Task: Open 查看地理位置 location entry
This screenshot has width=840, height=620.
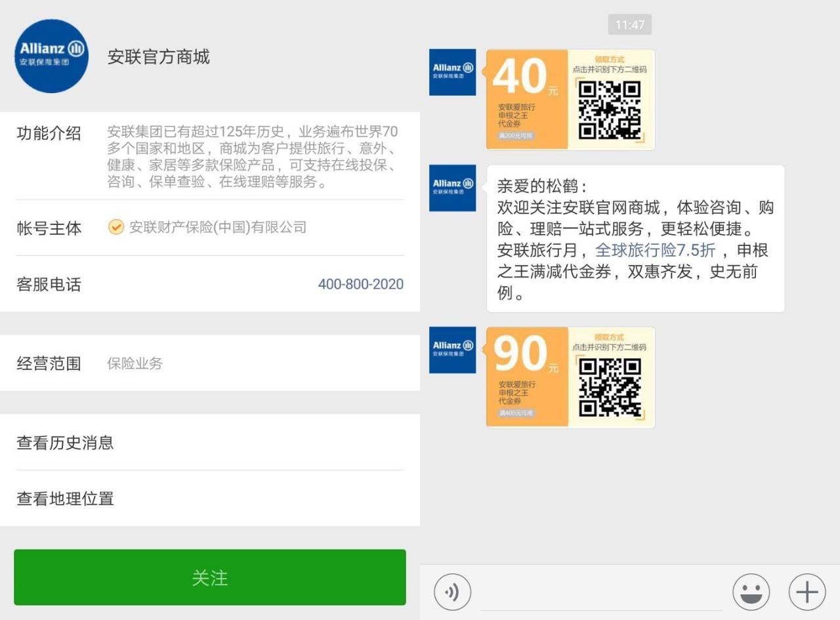Action: [210, 498]
